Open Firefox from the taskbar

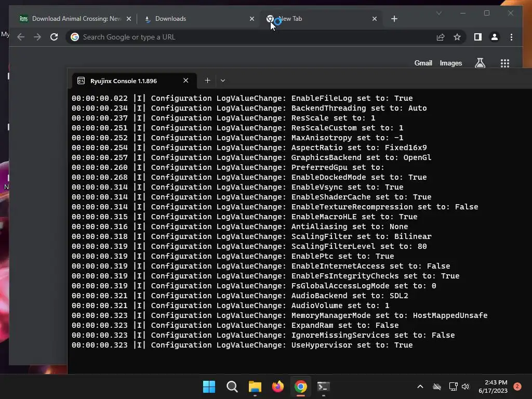pos(278,387)
